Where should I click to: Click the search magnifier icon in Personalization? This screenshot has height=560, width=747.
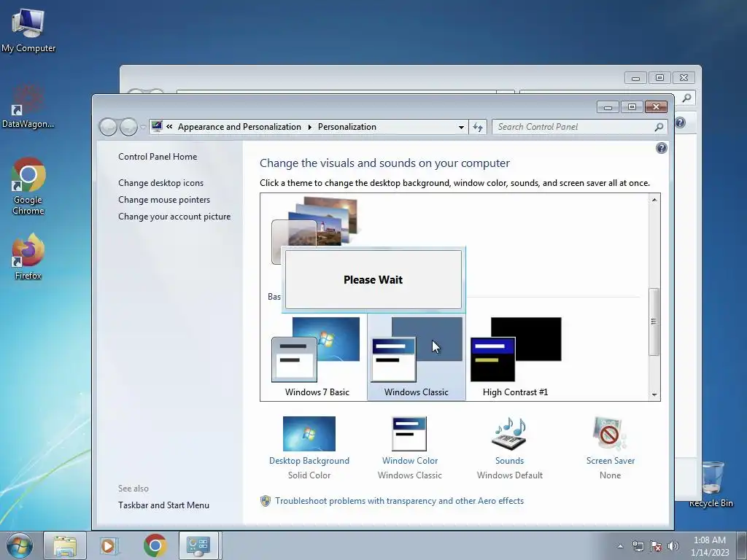click(x=659, y=127)
